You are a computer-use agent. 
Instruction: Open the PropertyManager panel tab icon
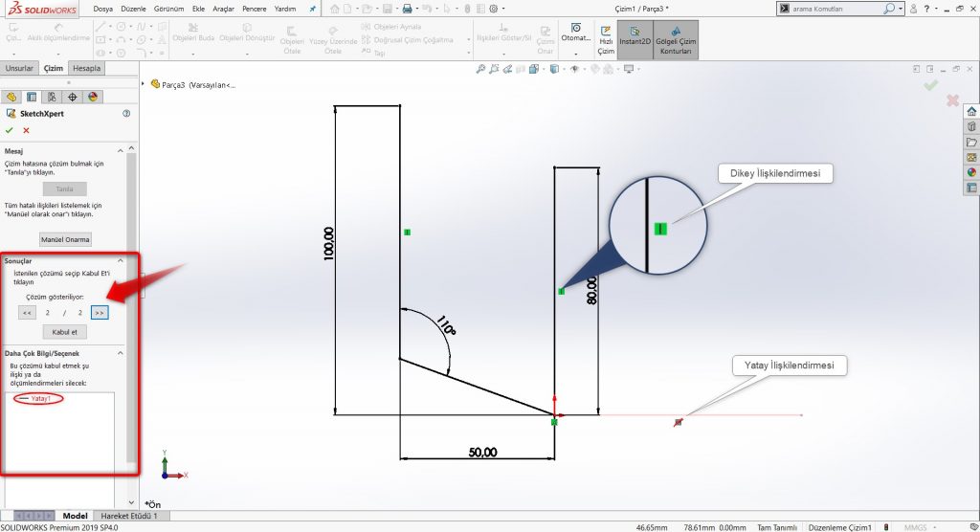click(32, 97)
